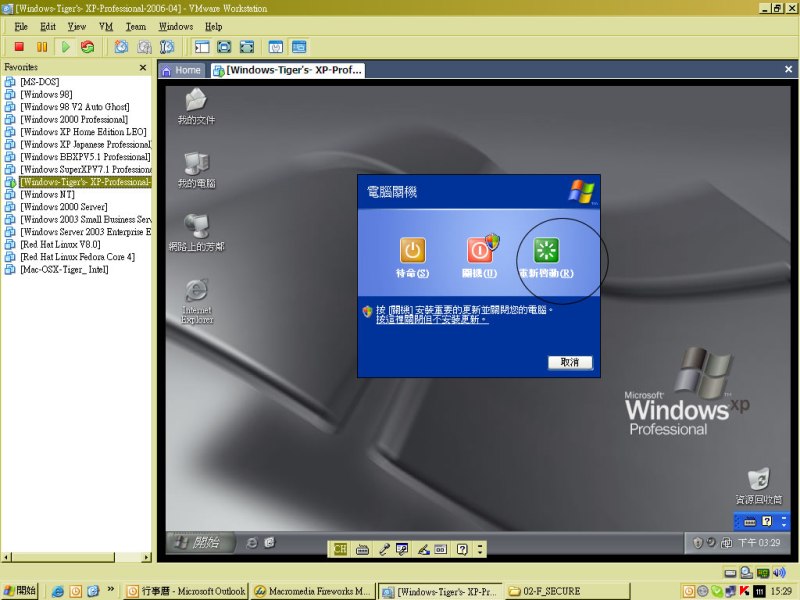Image resolution: width=800 pixels, height=600 pixels.
Task: Open the Snapshot Manager toolbar icon
Action: tap(167, 47)
